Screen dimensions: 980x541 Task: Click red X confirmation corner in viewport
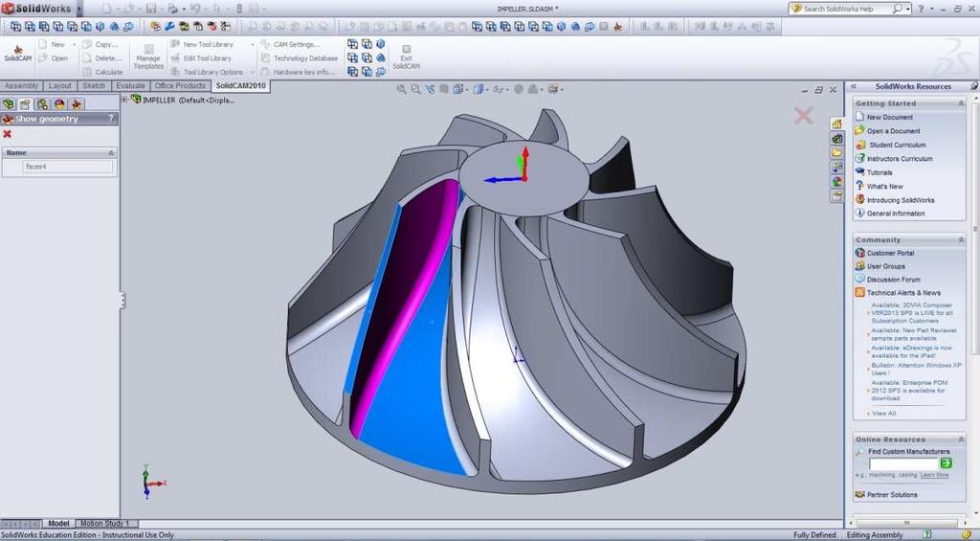coord(804,115)
